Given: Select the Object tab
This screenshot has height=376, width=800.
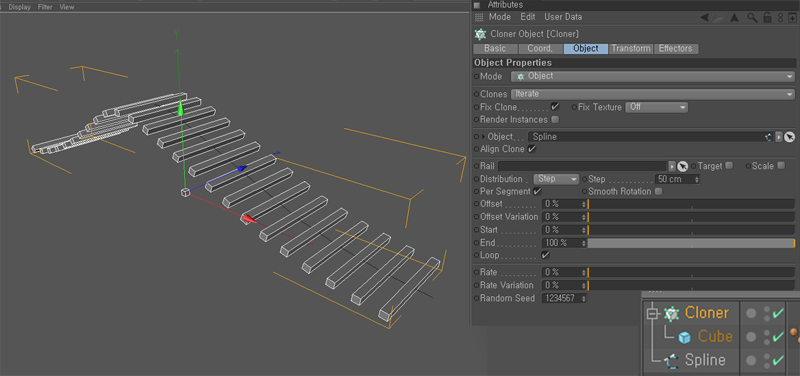Looking at the screenshot, I should (x=586, y=49).
